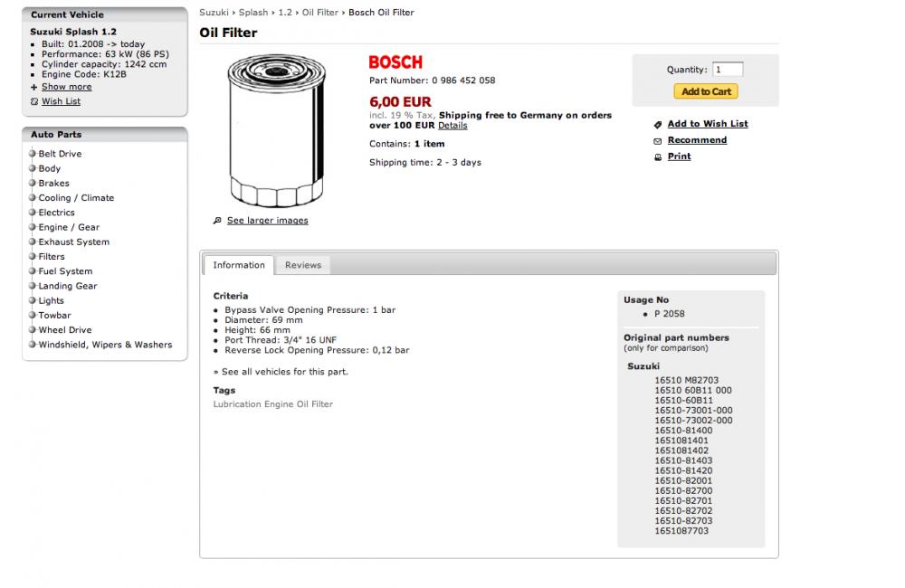
Task: Click part number 1651087703
Action: pos(681,531)
